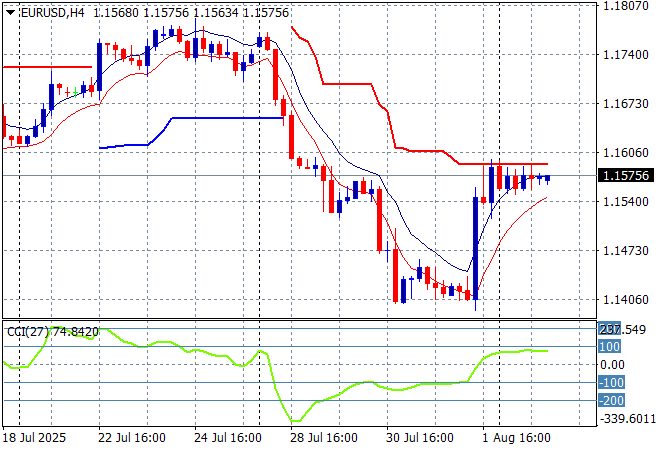Open the chart menu triangle beside EURUSD
660x450 pixels.
click(x=11, y=13)
